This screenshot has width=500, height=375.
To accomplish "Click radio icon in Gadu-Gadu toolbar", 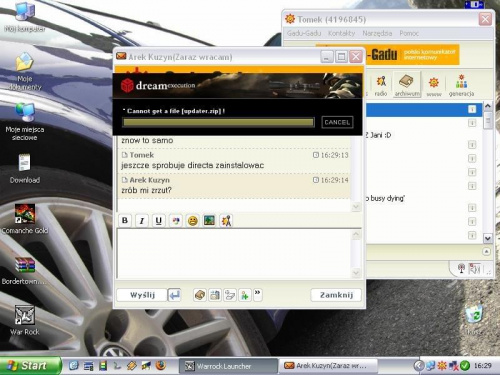I will coord(381,85).
